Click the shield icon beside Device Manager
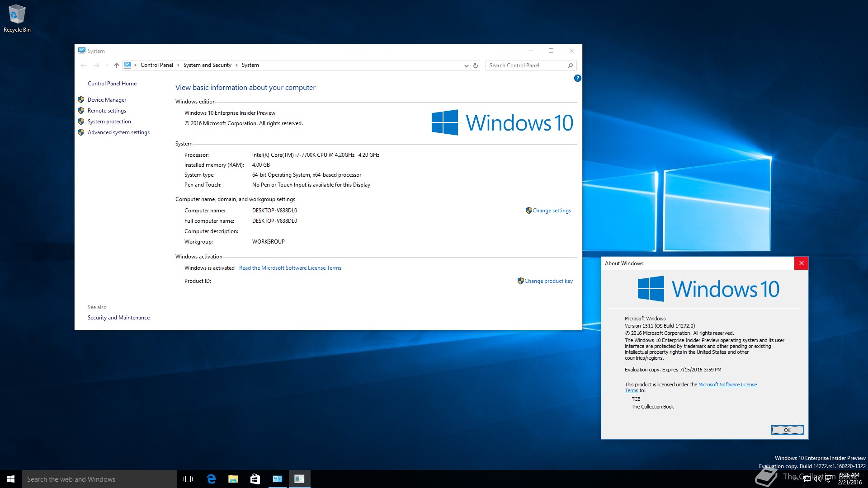Viewport: 868px width, 488px height. pyautogui.click(x=81, y=100)
